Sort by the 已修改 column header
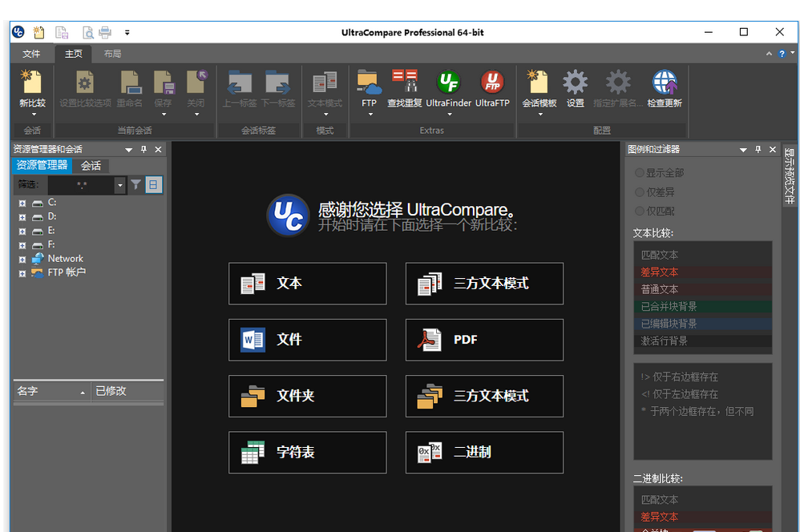 pos(127,391)
